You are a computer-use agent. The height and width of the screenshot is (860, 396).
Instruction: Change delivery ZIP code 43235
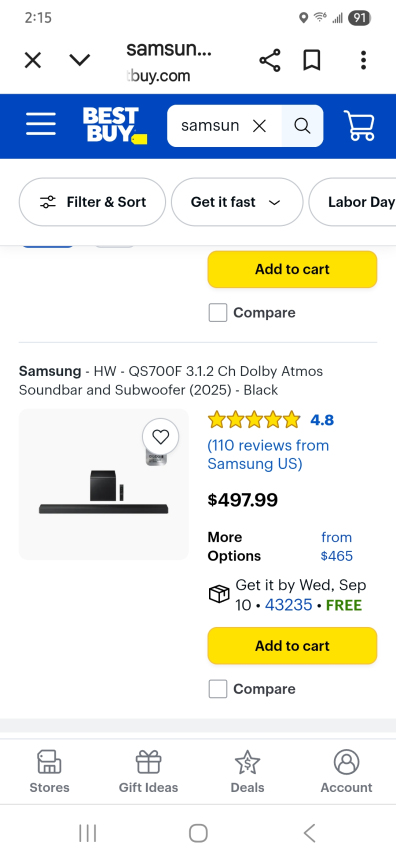[x=288, y=606]
